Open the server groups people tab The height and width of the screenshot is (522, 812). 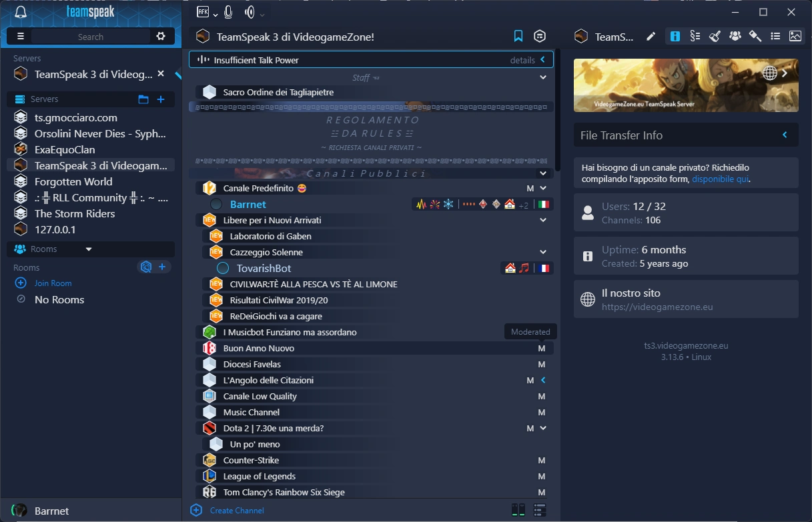[x=735, y=37]
